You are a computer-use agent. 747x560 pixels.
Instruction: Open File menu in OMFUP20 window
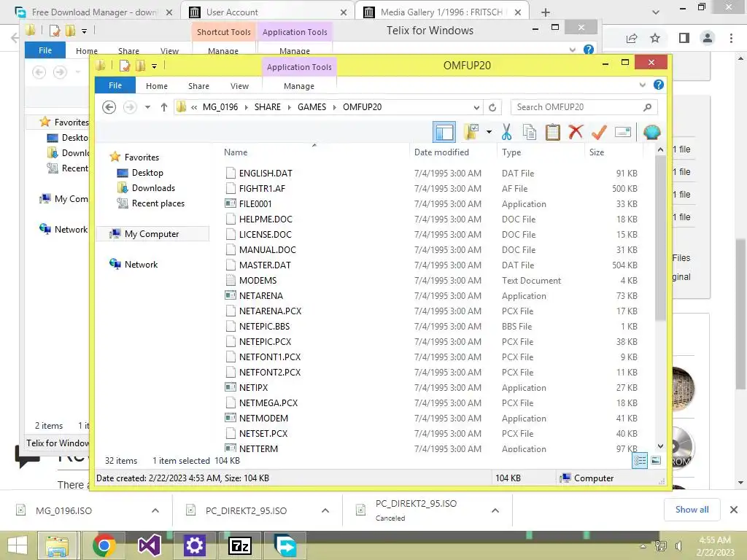(x=115, y=85)
